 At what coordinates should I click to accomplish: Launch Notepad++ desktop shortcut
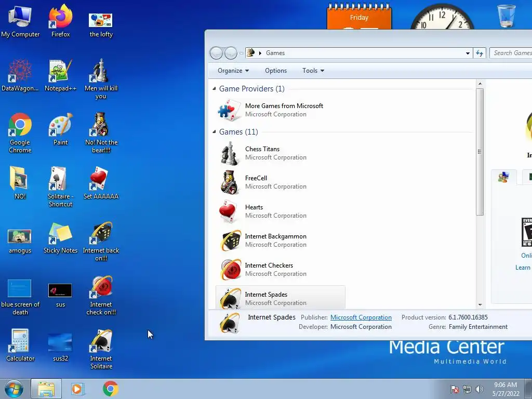tap(60, 75)
